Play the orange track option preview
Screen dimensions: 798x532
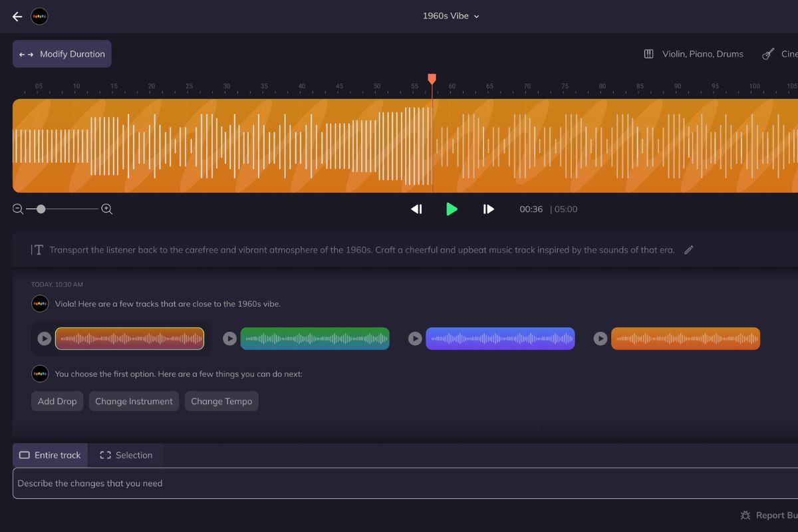[600, 338]
